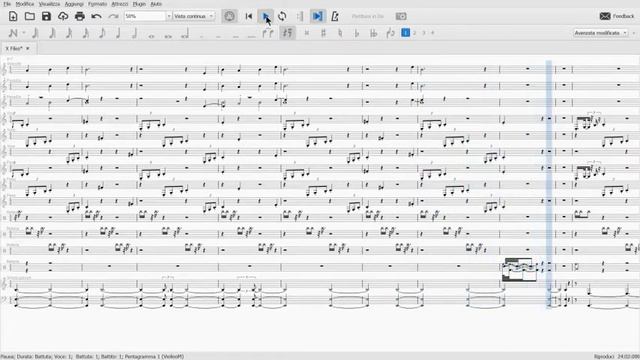Apply natural accidental
The image size is (640, 360).
click(x=340, y=33)
